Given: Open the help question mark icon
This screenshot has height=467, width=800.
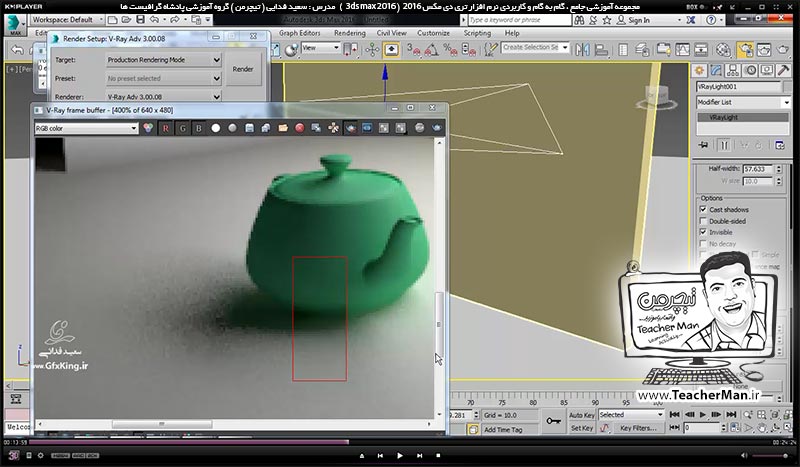Looking at the screenshot, I should point(711,20).
